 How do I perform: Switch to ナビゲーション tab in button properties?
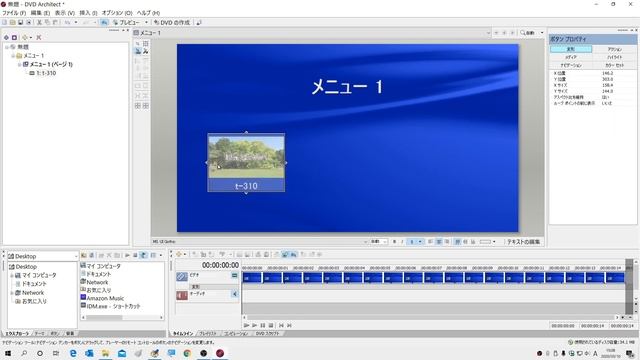tap(571, 65)
